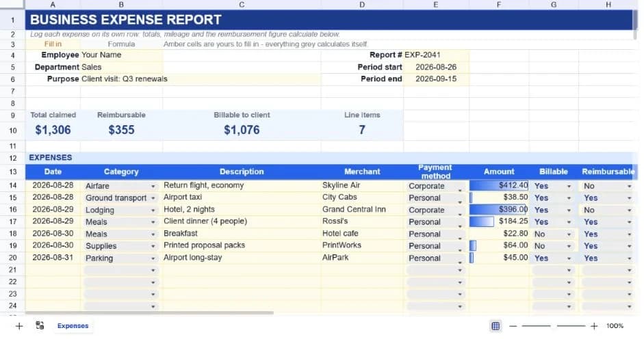
Task: Select amount cell $184.25
Action: pyautogui.click(x=499, y=221)
